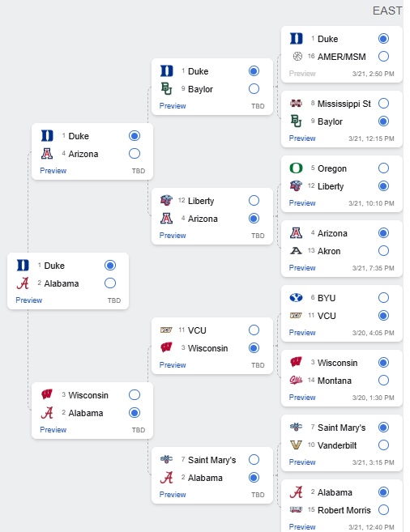Click the AMER/MSM basketball placeholder icon

297,57
